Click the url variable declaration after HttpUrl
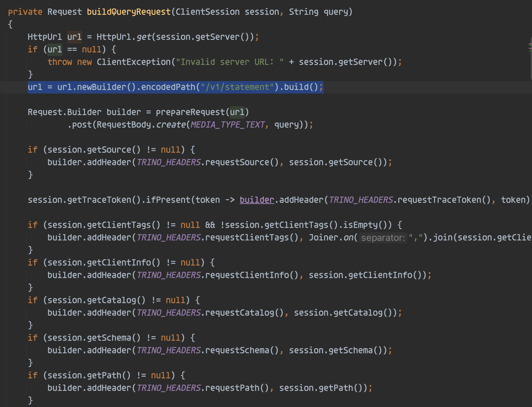Image resolution: width=532 pixels, height=407 pixels. (74, 37)
